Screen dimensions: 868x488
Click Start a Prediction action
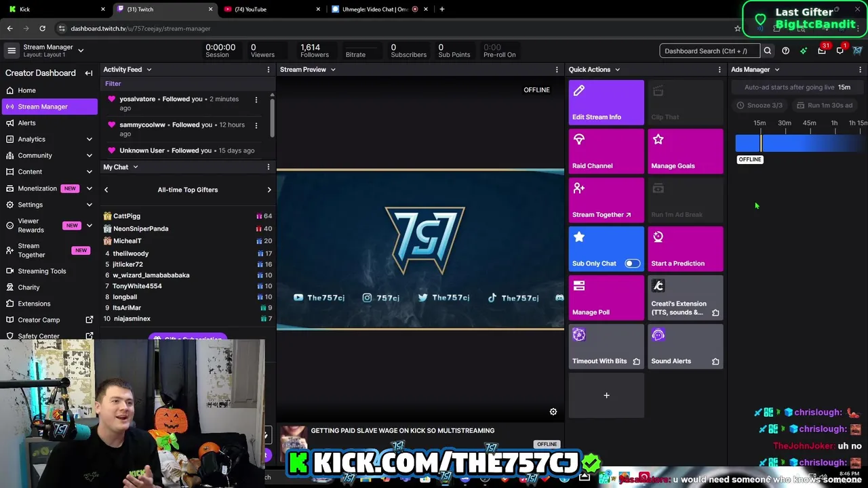686,249
